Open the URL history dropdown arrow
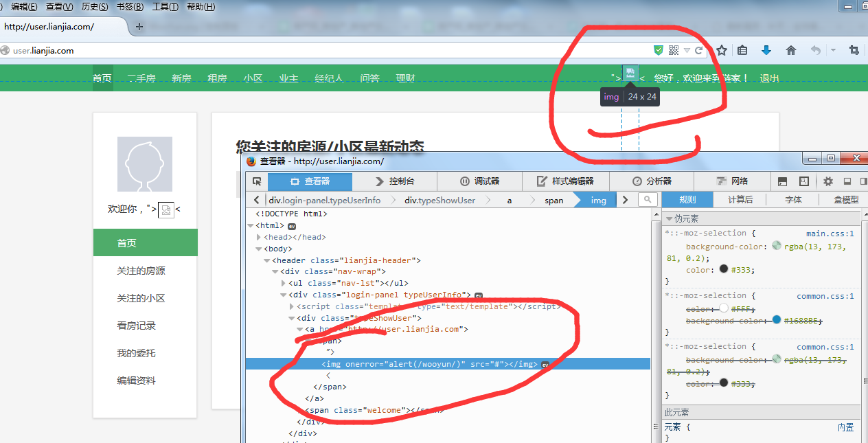 687,51
